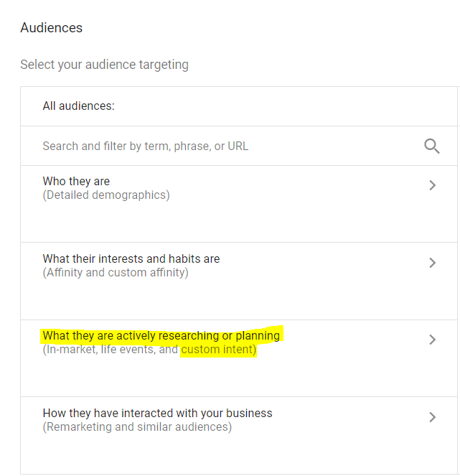
Task: Click the magnifying glass search icon
Action: click(432, 146)
